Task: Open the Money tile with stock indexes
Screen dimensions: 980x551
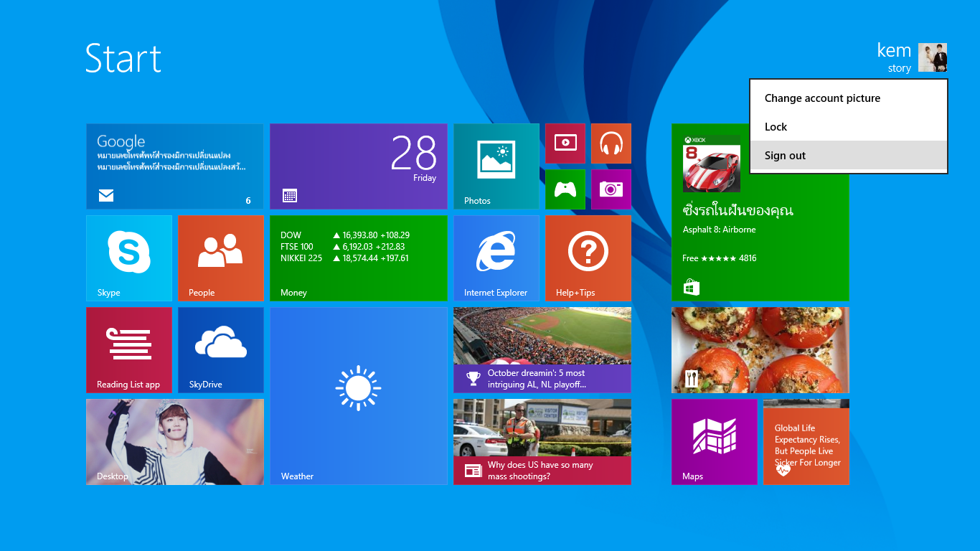Action: pyautogui.click(x=359, y=258)
